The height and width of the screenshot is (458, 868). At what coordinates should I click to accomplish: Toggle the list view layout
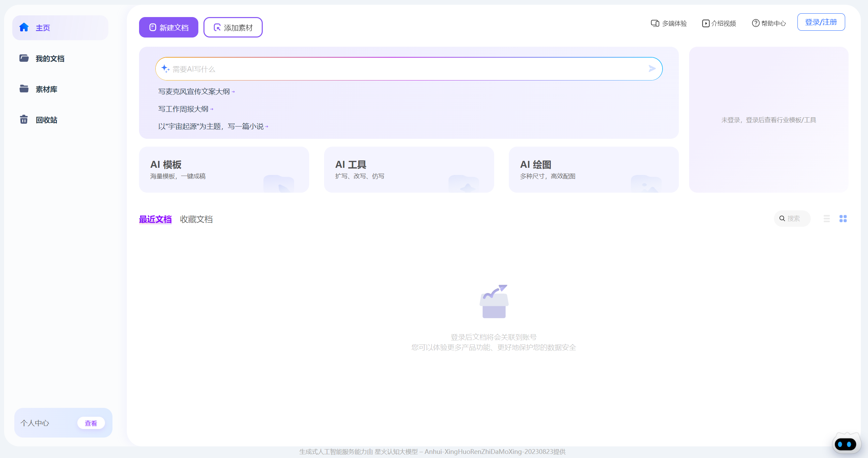click(826, 218)
